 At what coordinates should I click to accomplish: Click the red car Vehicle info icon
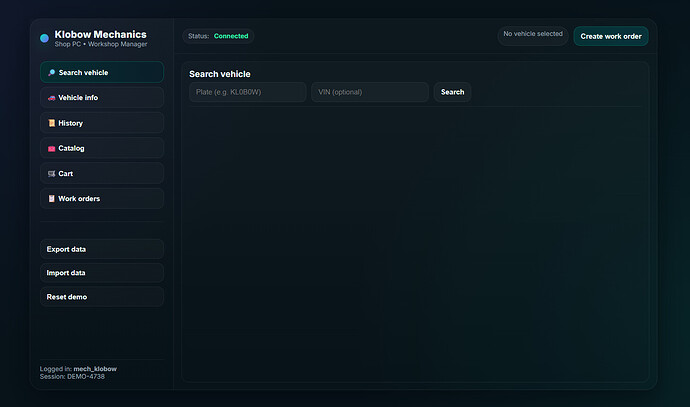[x=51, y=98]
